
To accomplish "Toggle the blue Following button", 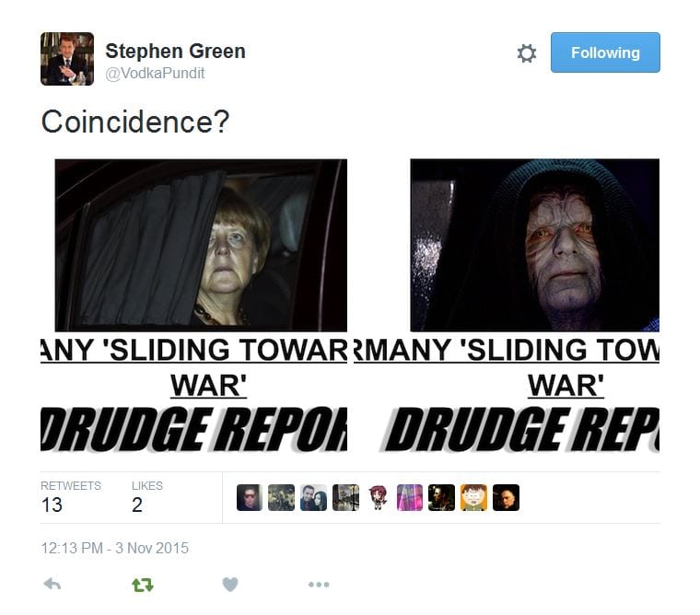I will 605,52.
